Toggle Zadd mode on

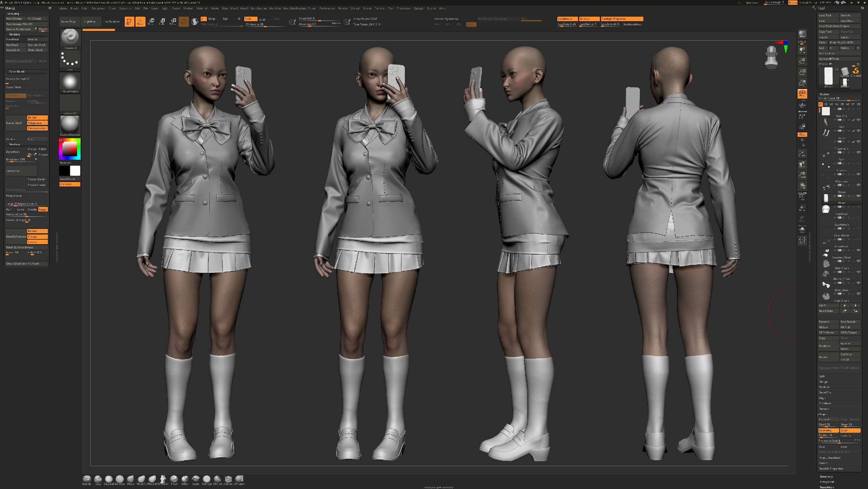point(250,19)
